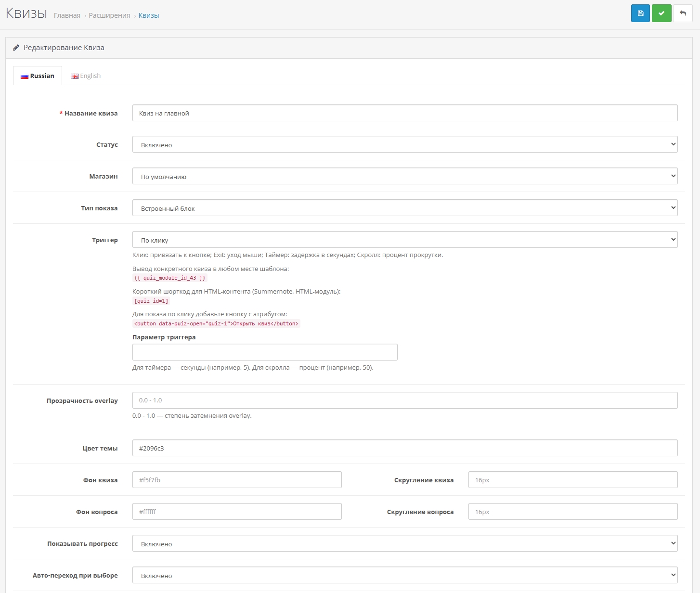Click the back arrow return button
This screenshot has height=593, width=700.
tap(683, 13)
